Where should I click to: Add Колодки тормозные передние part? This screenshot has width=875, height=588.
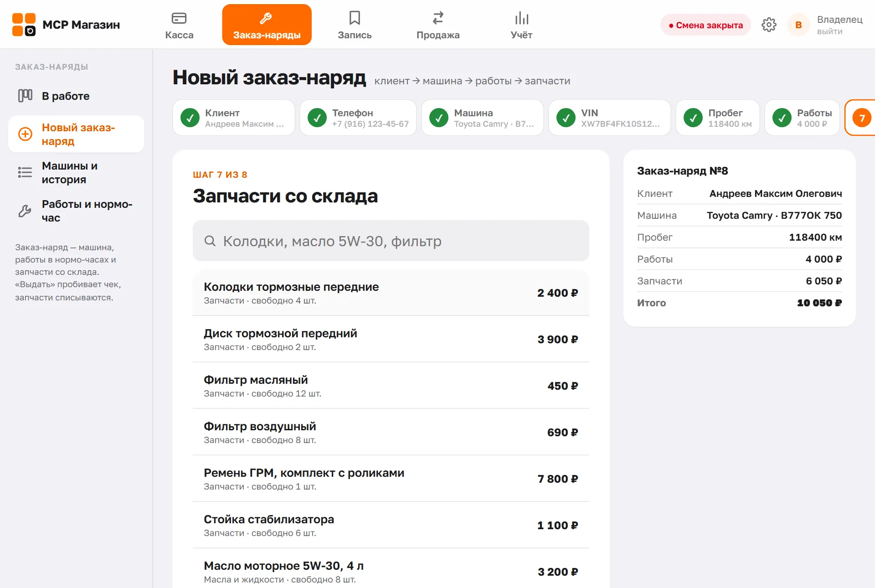[x=391, y=293]
